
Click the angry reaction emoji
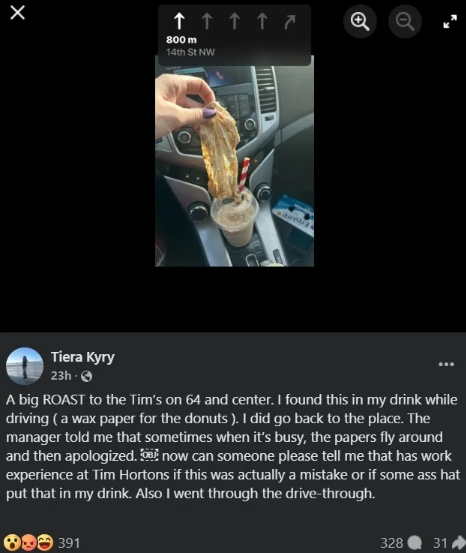pyautogui.click(x=28, y=542)
